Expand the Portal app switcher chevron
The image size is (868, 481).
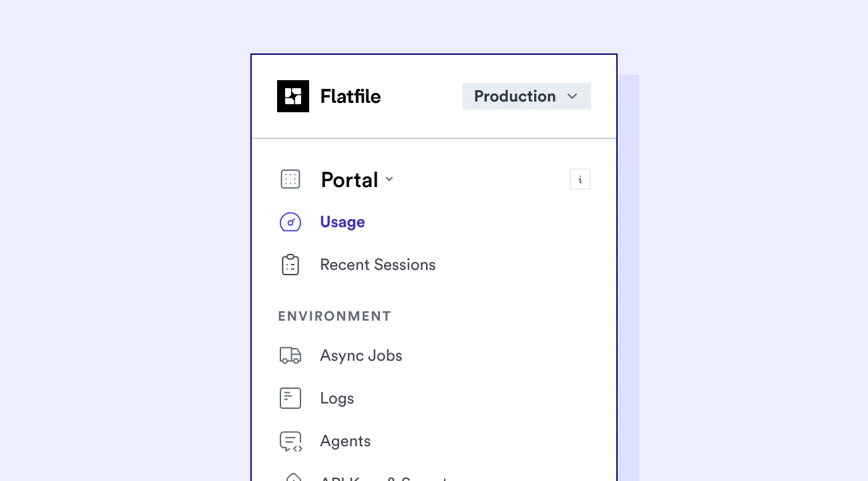point(389,180)
